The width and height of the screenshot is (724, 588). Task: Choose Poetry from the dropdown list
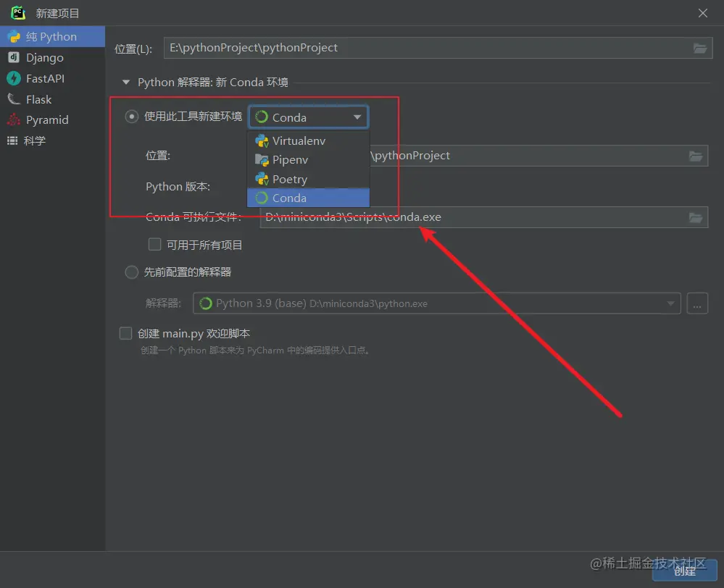point(309,179)
